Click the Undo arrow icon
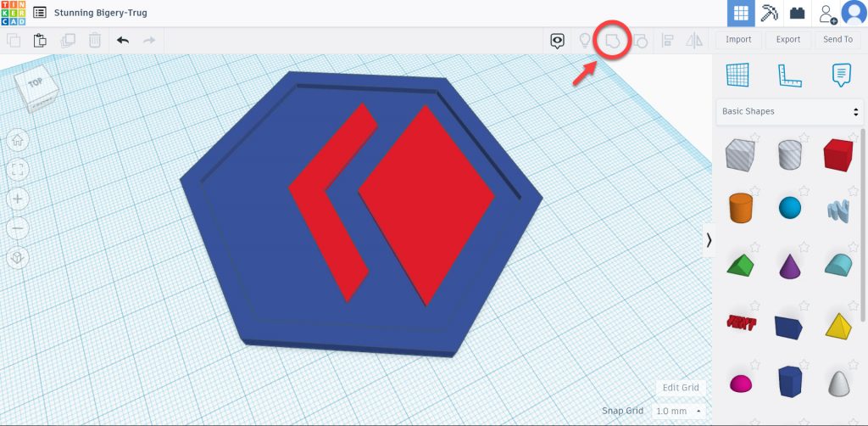The width and height of the screenshot is (868, 426). [123, 40]
